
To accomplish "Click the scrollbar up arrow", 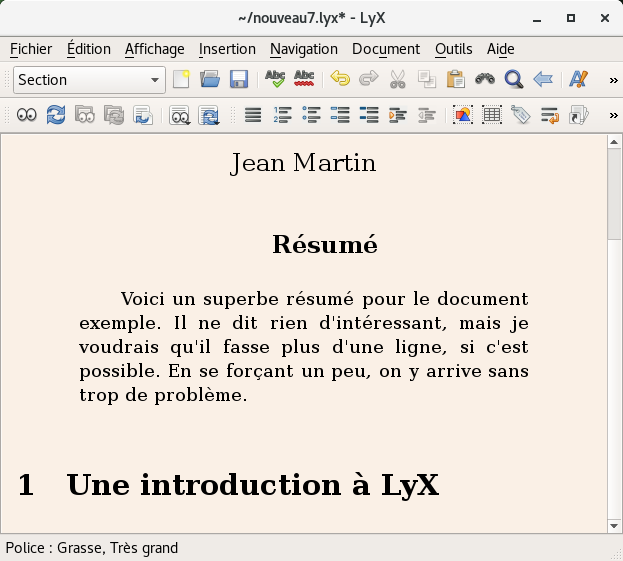I will click(x=614, y=142).
